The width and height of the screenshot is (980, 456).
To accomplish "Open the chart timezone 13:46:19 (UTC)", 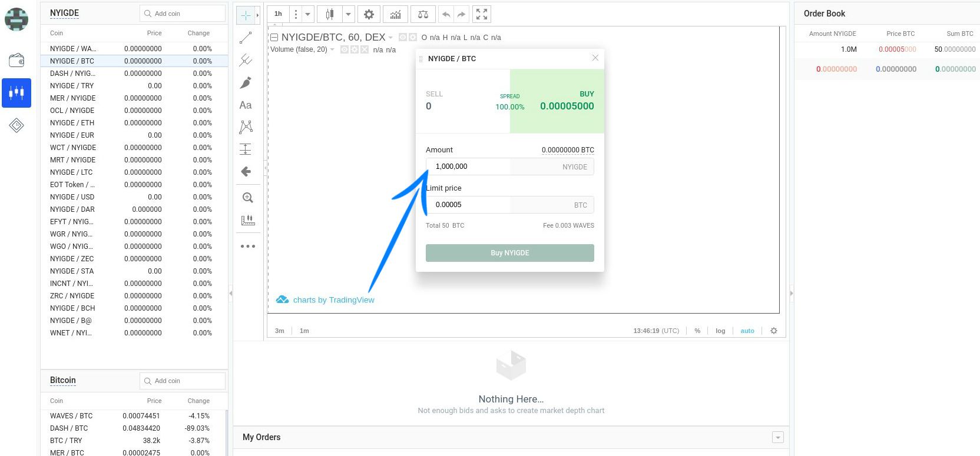I will [x=656, y=331].
